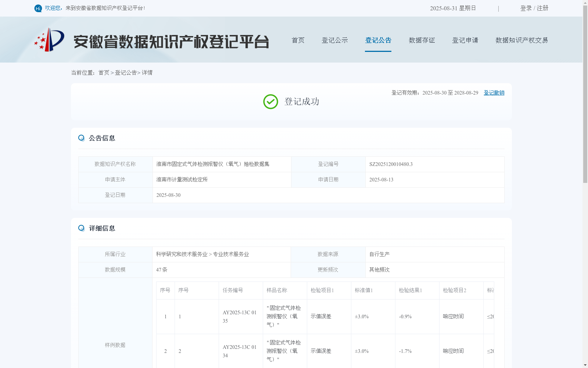Click the 样例数据 row label
588x368 pixels.
pyautogui.click(x=115, y=345)
